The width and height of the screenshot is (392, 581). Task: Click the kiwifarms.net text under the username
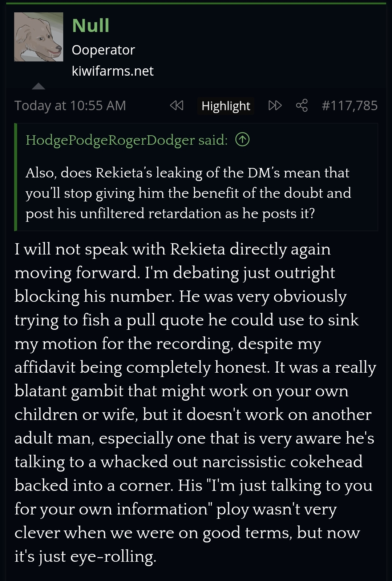coord(113,71)
